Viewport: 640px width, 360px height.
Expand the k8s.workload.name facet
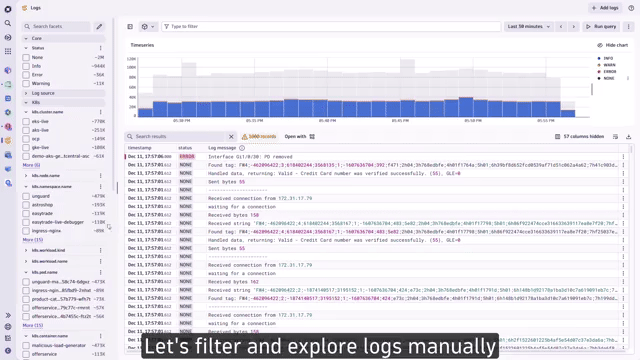pos(26,261)
